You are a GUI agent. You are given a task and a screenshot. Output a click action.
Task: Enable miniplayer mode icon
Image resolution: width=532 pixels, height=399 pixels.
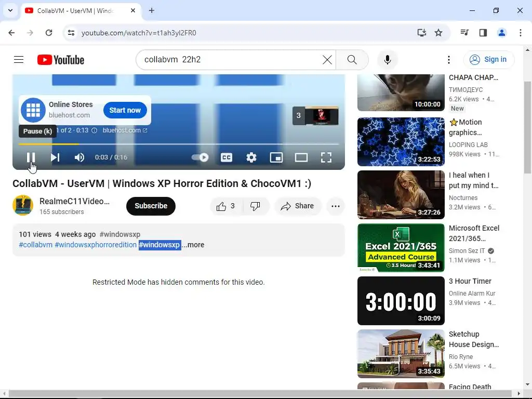[276, 157]
